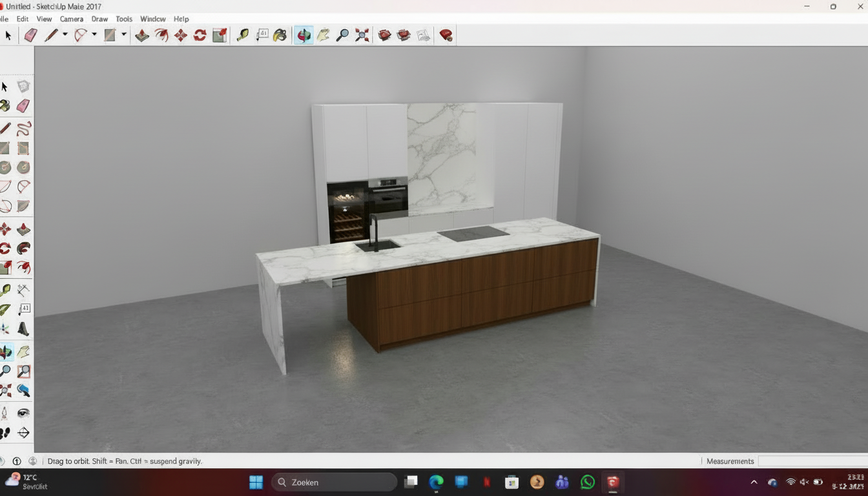This screenshot has height=496, width=868.
Task: Open the Camera menu
Action: click(71, 19)
